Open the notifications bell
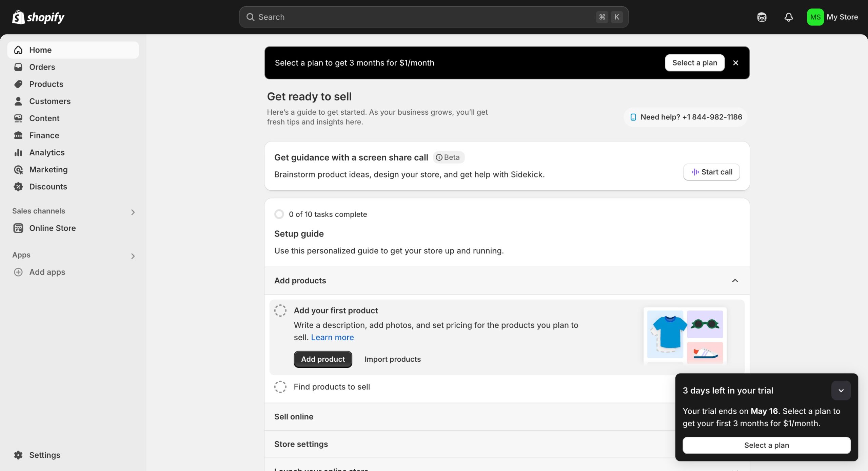The width and height of the screenshot is (868, 471). point(789,17)
